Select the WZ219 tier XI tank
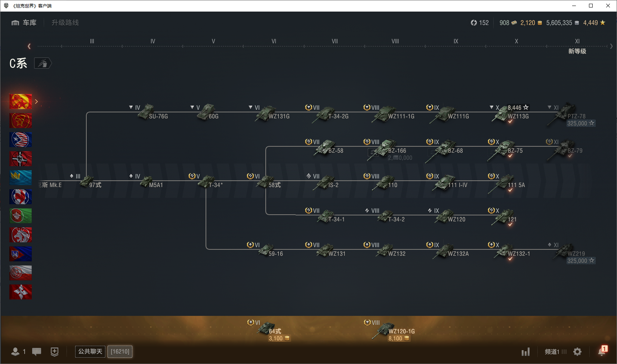 (x=572, y=252)
